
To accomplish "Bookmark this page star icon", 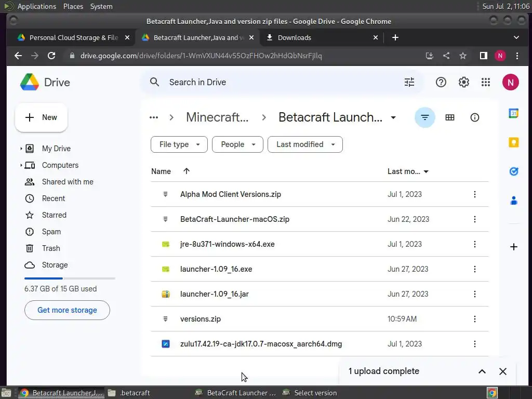I will 463,56.
